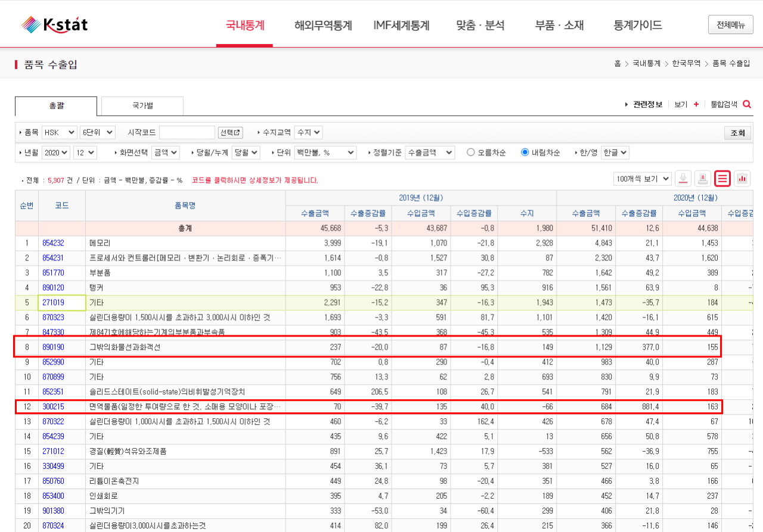The width and height of the screenshot is (763, 532).
Task: Click the red list view icon
Action: 722,178
